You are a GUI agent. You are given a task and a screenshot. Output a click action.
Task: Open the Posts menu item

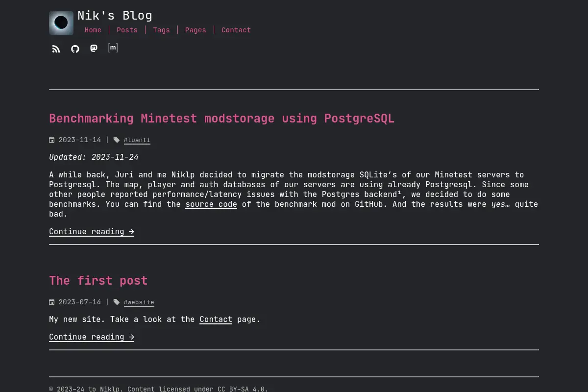click(127, 30)
